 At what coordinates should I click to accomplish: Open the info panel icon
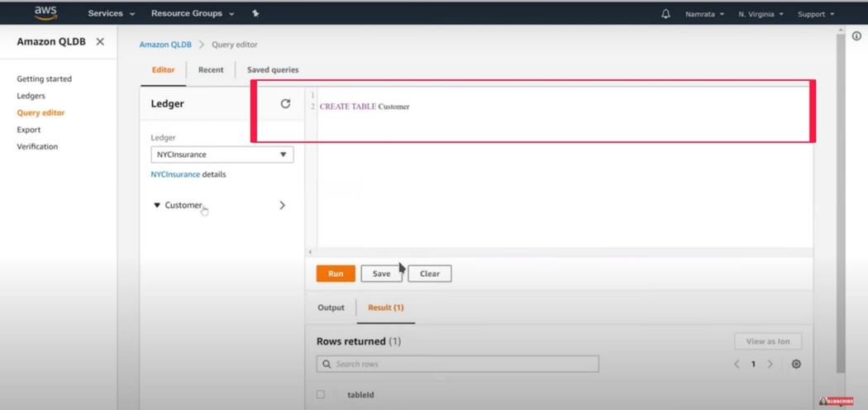(857, 36)
